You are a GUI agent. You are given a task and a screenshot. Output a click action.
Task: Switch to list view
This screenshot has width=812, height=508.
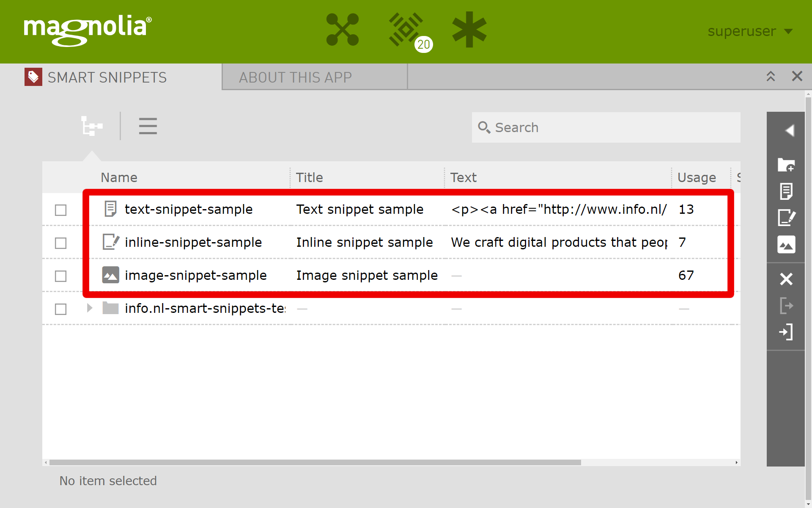(148, 126)
